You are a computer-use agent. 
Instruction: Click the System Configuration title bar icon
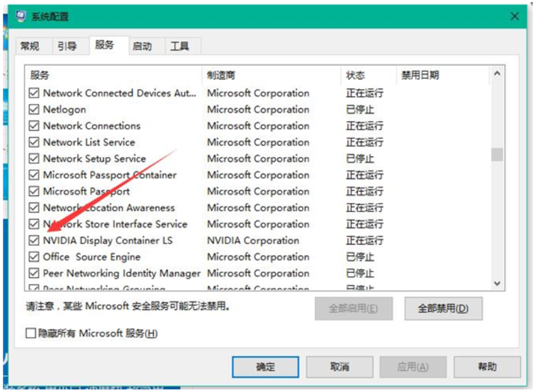(21, 16)
